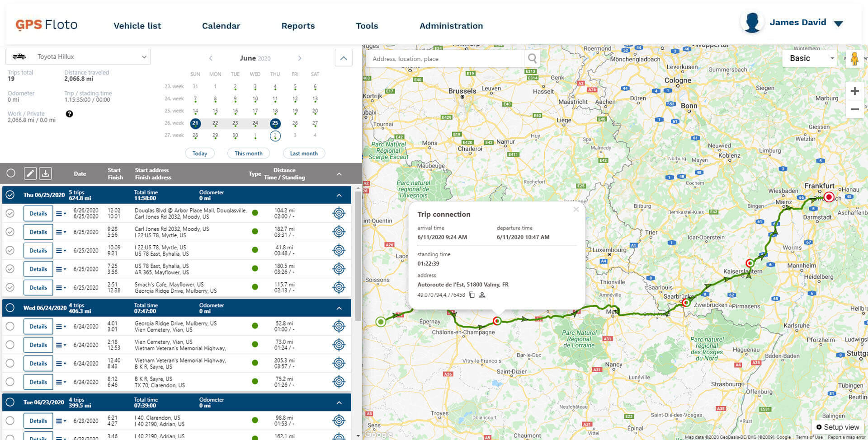Image resolution: width=868 pixels, height=440 pixels.
Task: Select the Tue 06/23/2020 group checkbox
Action: tap(10, 402)
